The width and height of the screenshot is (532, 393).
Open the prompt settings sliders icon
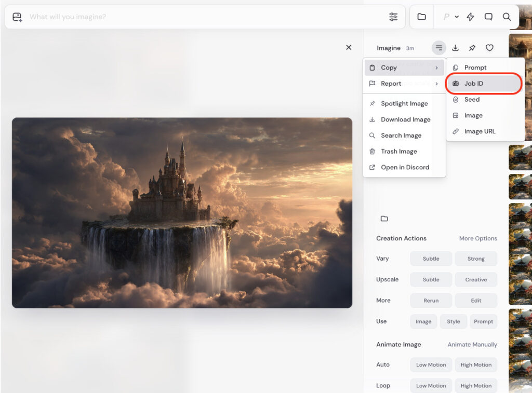tap(393, 17)
